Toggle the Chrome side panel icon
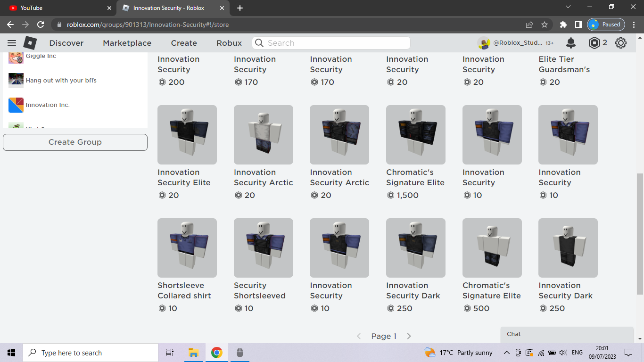The width and height of the screenshot is (644, 362). [x=578, y=25]
